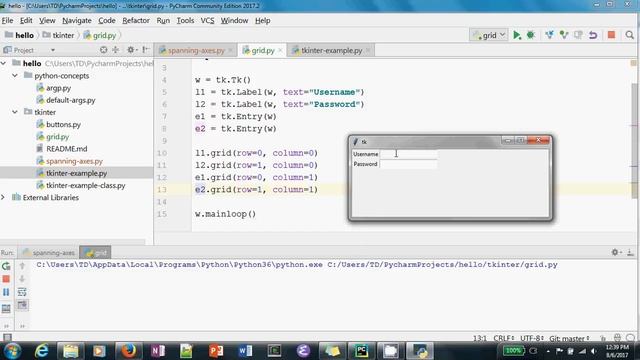Open the Project view dropdown arrow
The height and width of the screenshot is (360, 640).
coord(53,50)
